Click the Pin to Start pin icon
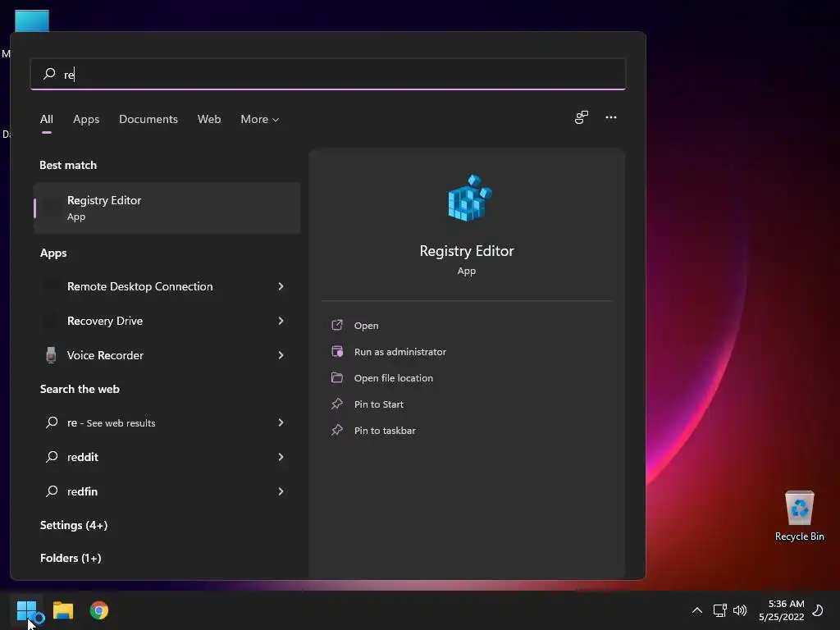 (x=337, y=404)
